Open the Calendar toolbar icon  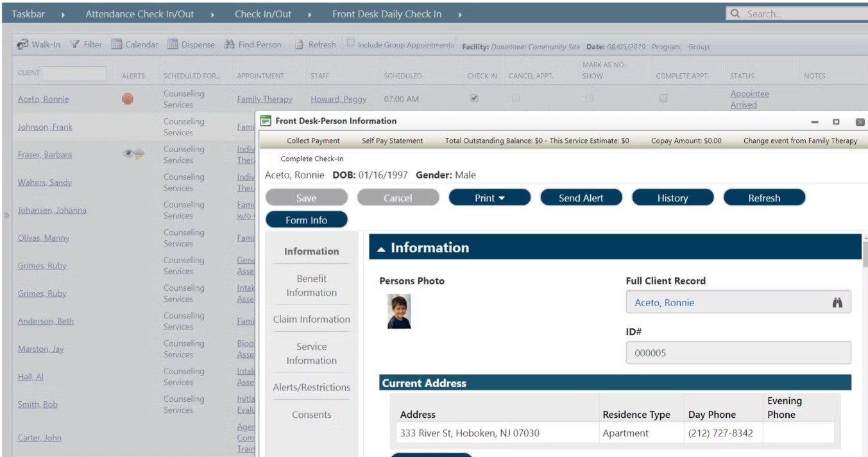pyautogui.click(x=117, y=44)
